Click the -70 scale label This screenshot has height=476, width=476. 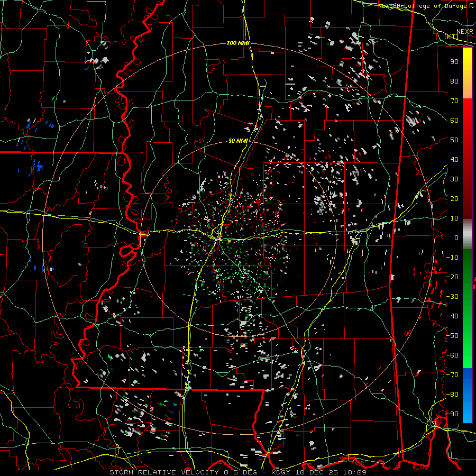(452, 375)
